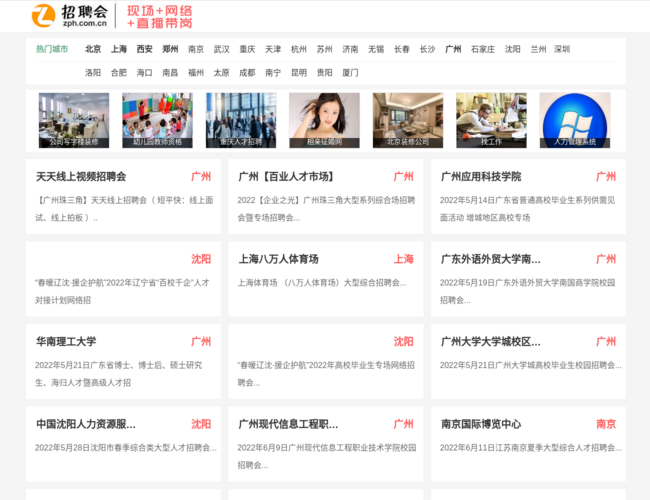Select 北京 in hot cities
This screenshot has width=650, height=500.
93,49
